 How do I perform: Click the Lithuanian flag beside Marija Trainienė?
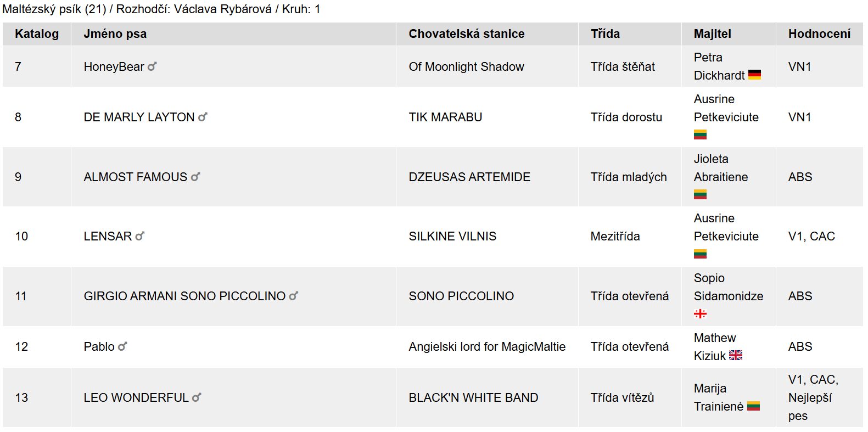tap(753, 406)
